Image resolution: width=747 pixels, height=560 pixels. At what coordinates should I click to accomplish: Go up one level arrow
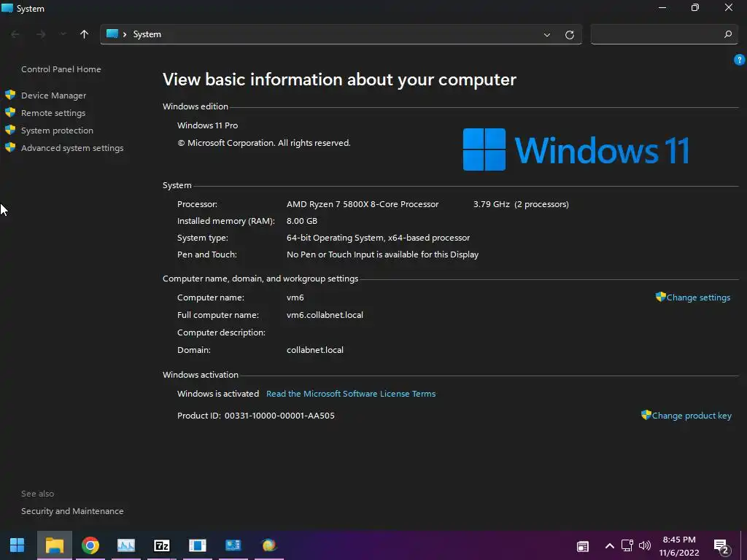85,34
